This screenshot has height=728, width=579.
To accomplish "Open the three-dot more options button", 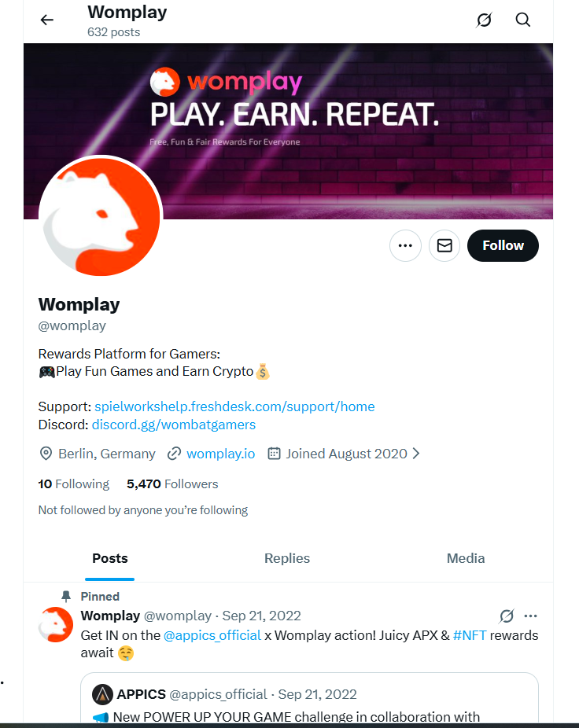I will coord(405,246).
